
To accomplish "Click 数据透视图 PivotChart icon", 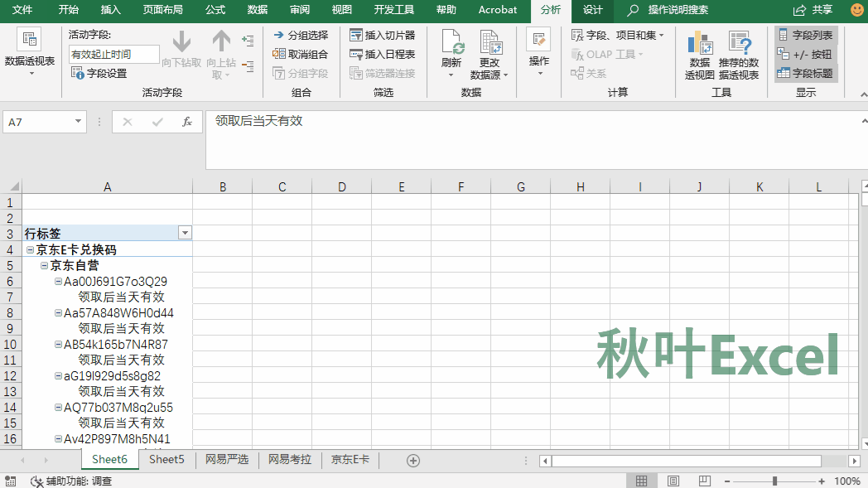I will point(700,43).
